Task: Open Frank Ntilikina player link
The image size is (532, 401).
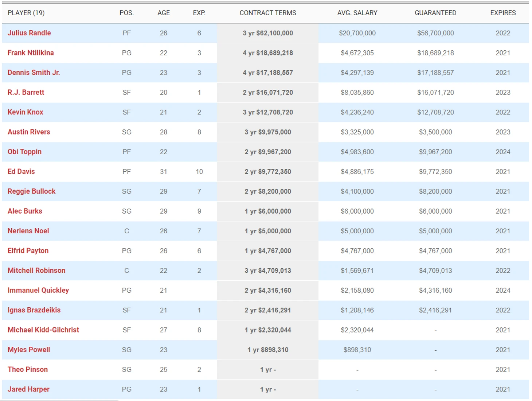Action: click(x=31, y=52)
